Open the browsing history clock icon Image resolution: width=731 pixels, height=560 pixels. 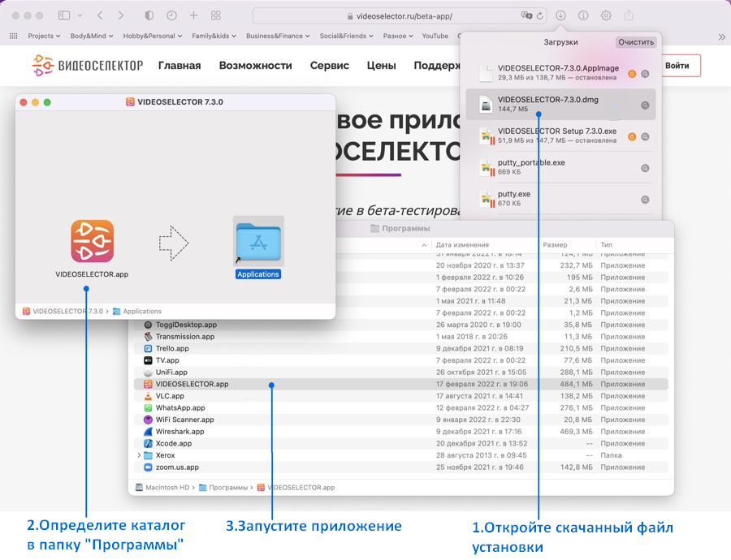tap(171, 15)
